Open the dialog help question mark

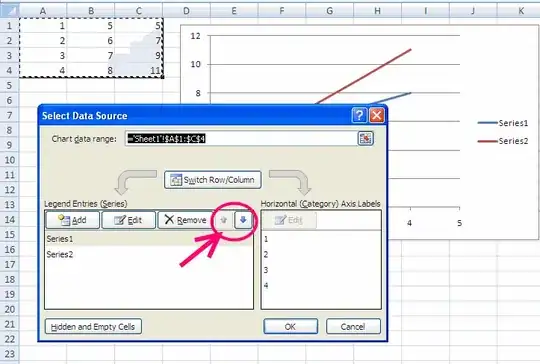[360, 115]
